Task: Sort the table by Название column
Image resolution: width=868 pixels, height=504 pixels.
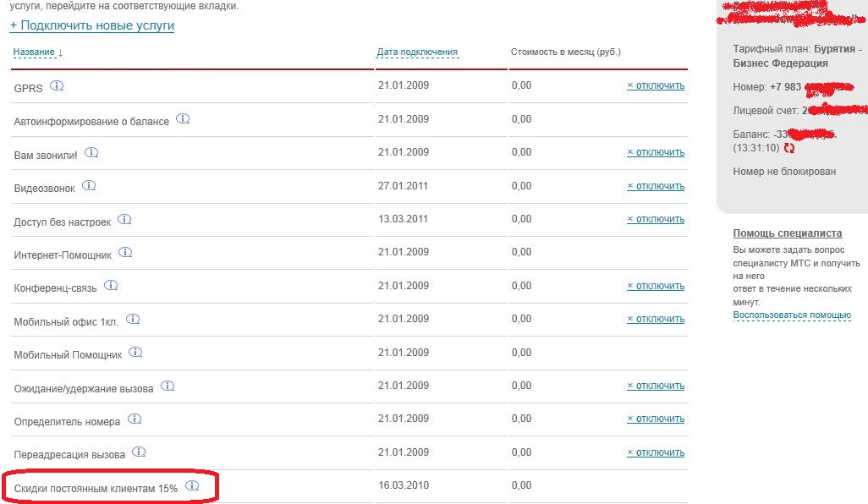Action: [37, 52]
